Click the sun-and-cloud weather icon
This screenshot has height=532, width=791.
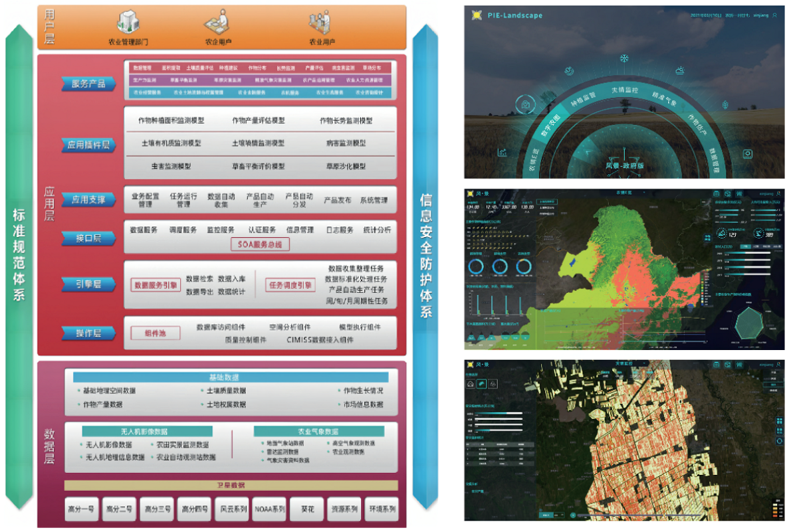pos(680,70)
